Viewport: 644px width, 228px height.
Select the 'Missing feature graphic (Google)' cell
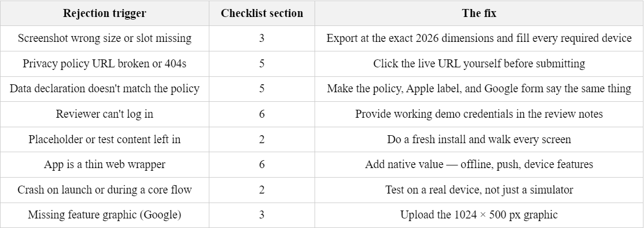105,215
